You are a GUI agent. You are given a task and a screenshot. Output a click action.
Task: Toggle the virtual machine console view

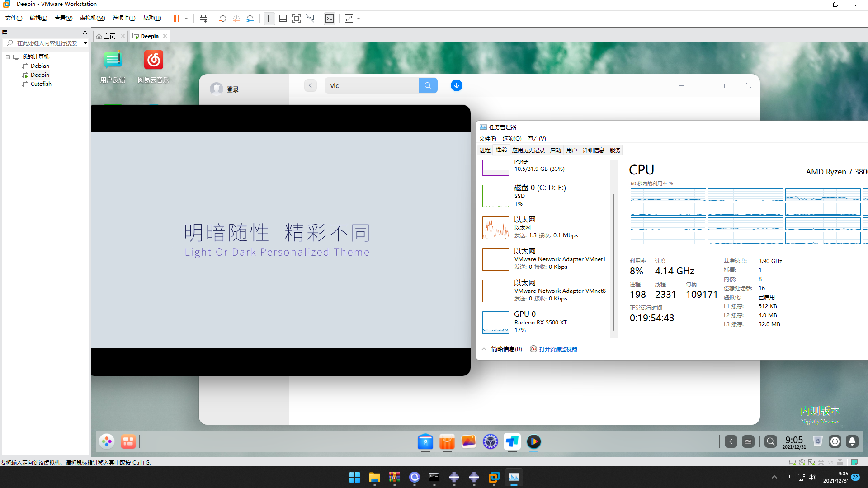[x=330, y=19]
